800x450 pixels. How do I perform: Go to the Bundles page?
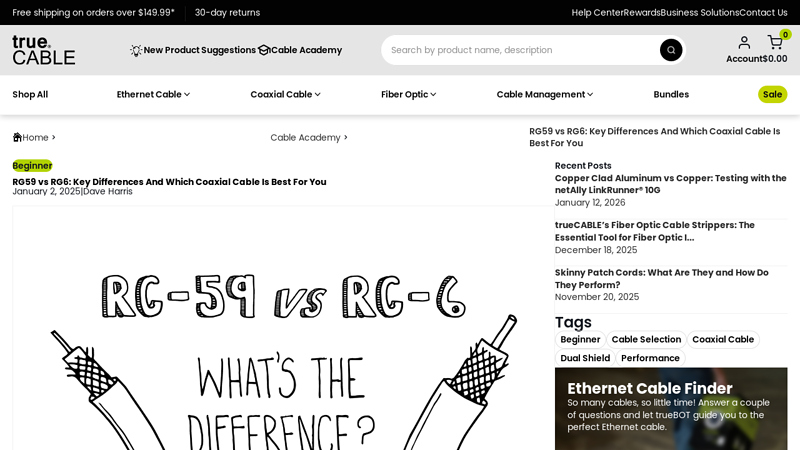[671, 94]
